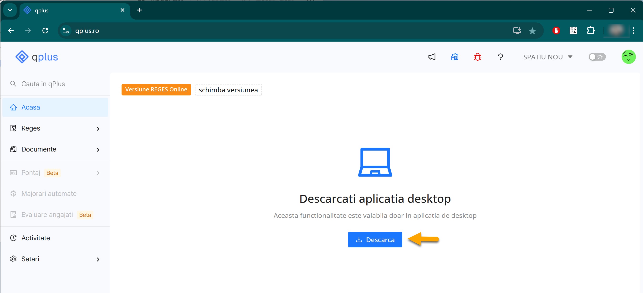Open the blurred browser profile button
644x293 pixels.
616,31
